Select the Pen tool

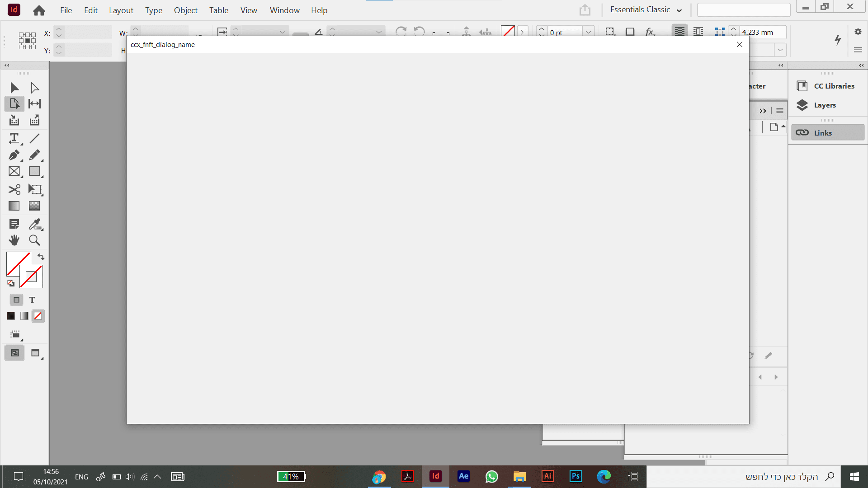tap(14, 155)
